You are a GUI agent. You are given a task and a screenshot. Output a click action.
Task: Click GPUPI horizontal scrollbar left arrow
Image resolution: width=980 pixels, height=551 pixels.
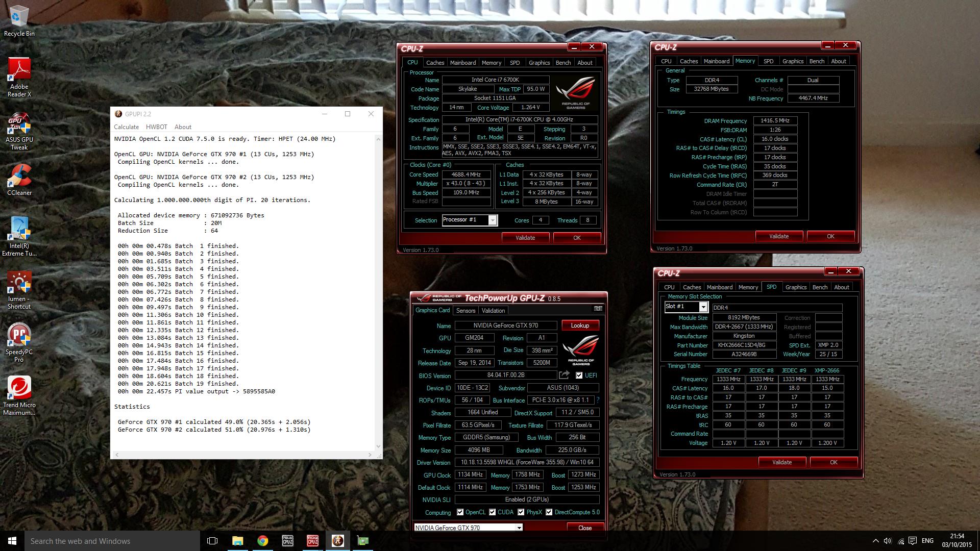[116, 455]
